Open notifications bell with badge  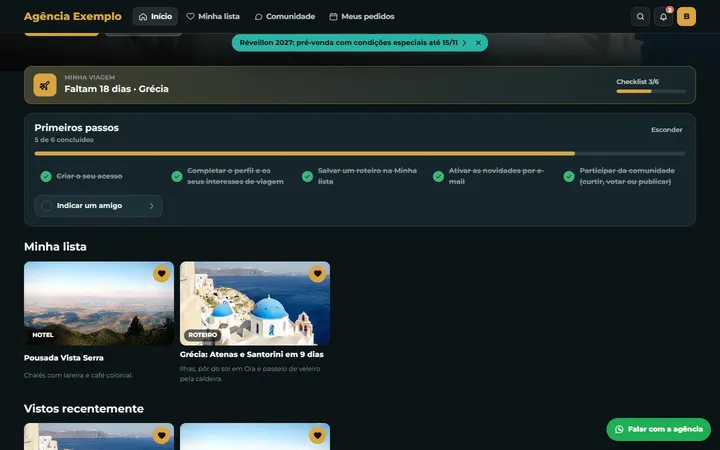point(664,17)
